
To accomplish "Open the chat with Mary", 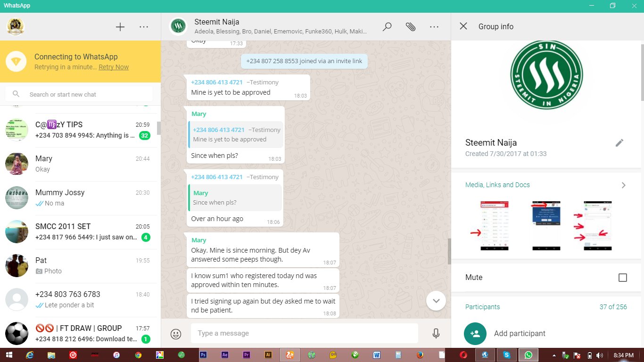I will pyautogui.click(x=80, y=164).
